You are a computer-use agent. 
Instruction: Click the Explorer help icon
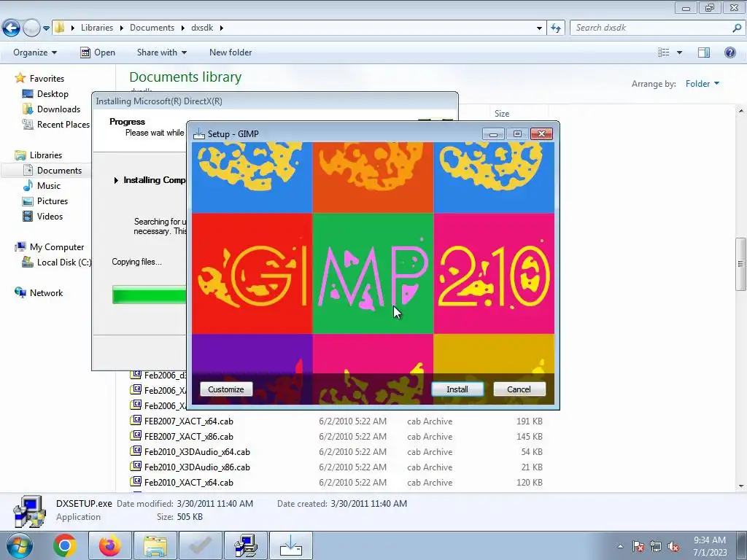[x=729, y=52]
